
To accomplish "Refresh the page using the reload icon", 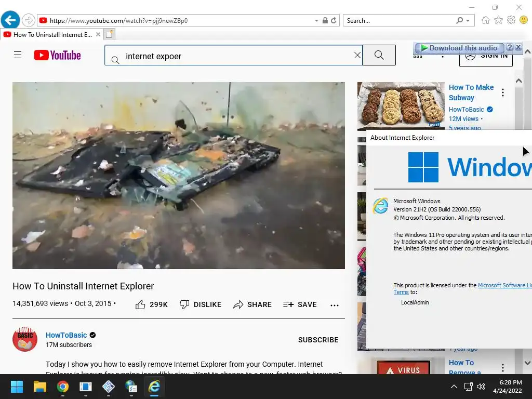I will point(334,20).
